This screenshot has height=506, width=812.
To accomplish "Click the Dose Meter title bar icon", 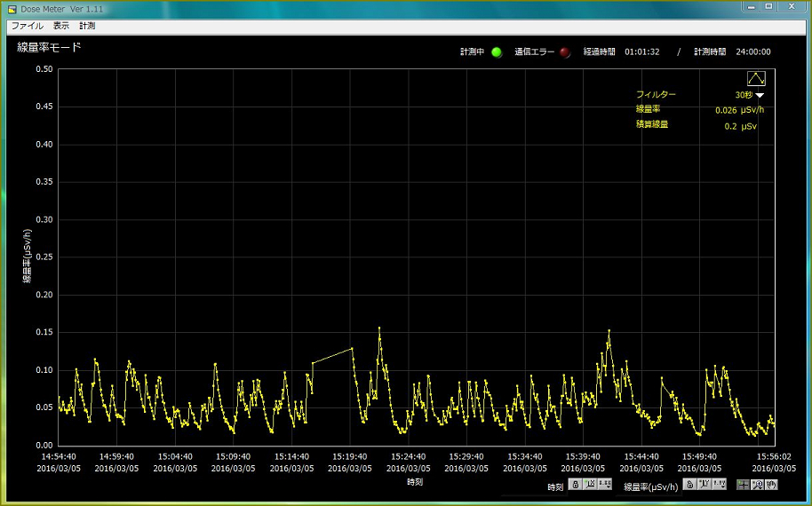I will (x=12, y=8).
